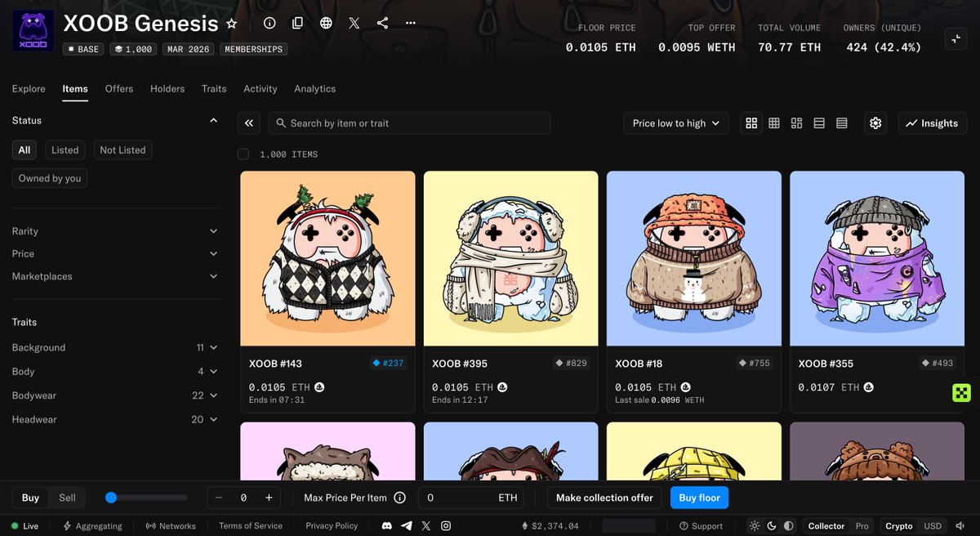This screenshot has width=980, height=536.
Task: Open the Analytics tab
Action: [x=315, y=88]
